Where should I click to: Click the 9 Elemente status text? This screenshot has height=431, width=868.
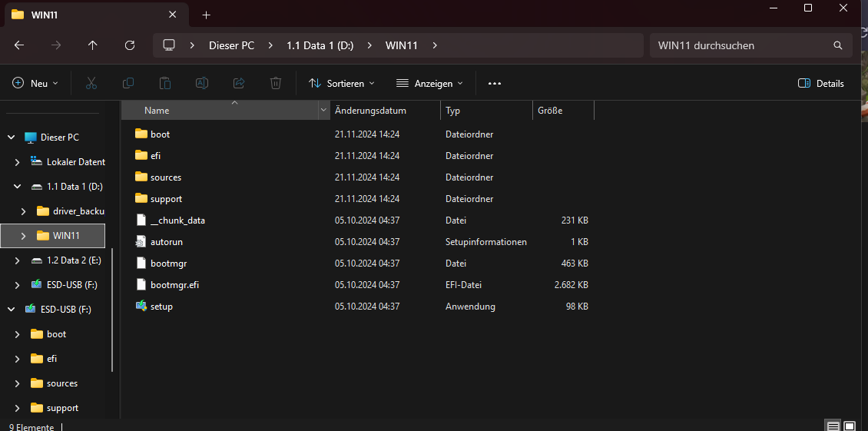pyautogui.click(x=31, y=427)
